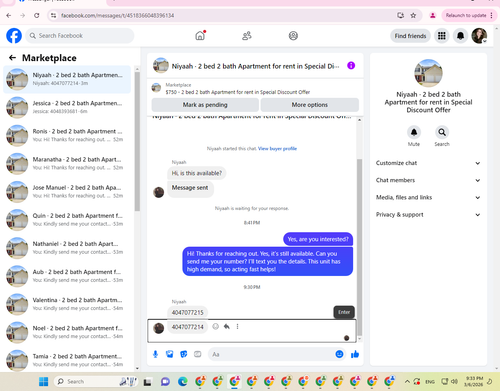Open Maranatha's conversation
Image resolution: width=500 pixels, height=391 pixels.
[x=67, y=164]
